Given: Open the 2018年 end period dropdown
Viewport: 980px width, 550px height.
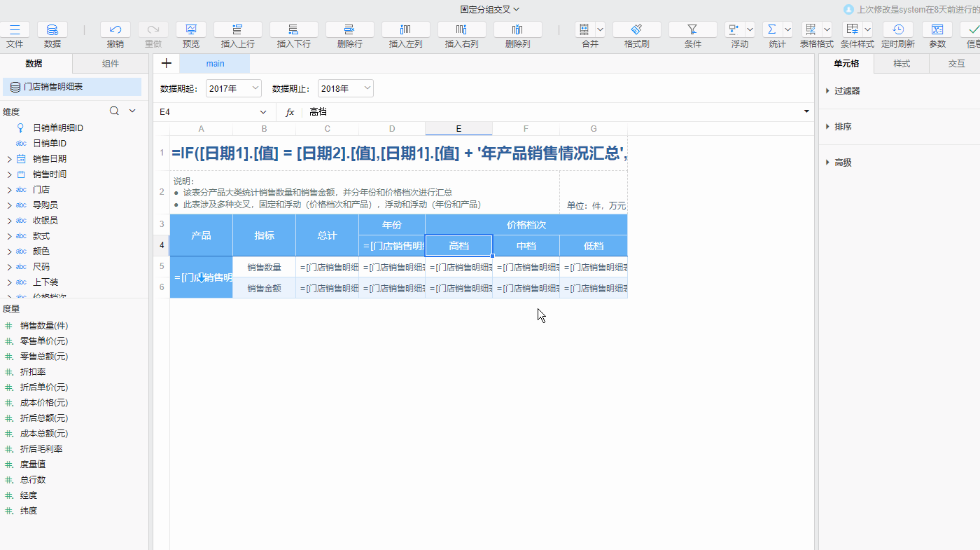Looking at the screenshot, I should (x=345, y=88).
